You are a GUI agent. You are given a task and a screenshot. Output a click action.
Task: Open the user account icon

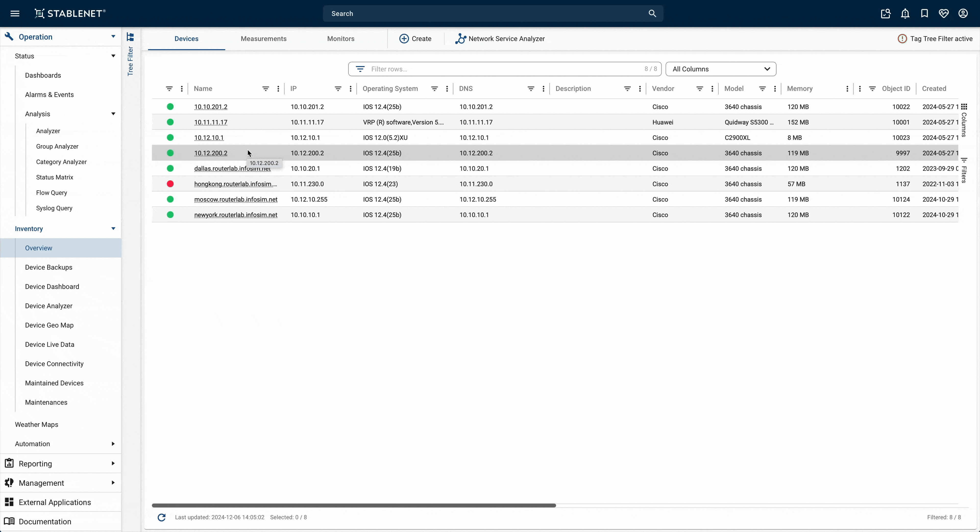pos(963,14)
